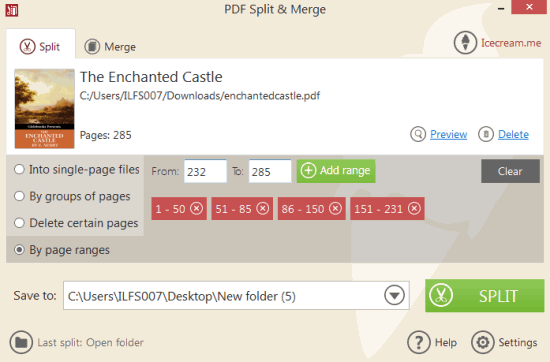Open the Icecream.me website link
Image resolution: width=550 pixels, height=362 pixels.
(x=511, y=43)
